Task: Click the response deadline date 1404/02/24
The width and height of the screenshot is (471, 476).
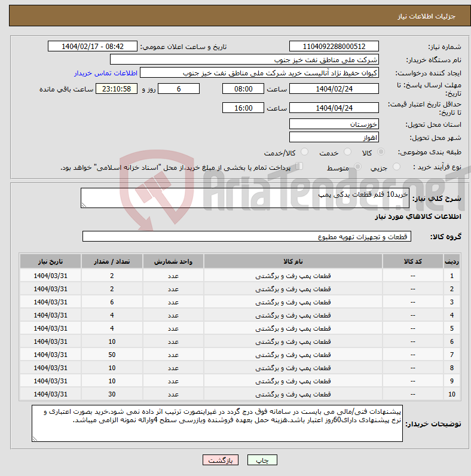Action: click(334, 89)
